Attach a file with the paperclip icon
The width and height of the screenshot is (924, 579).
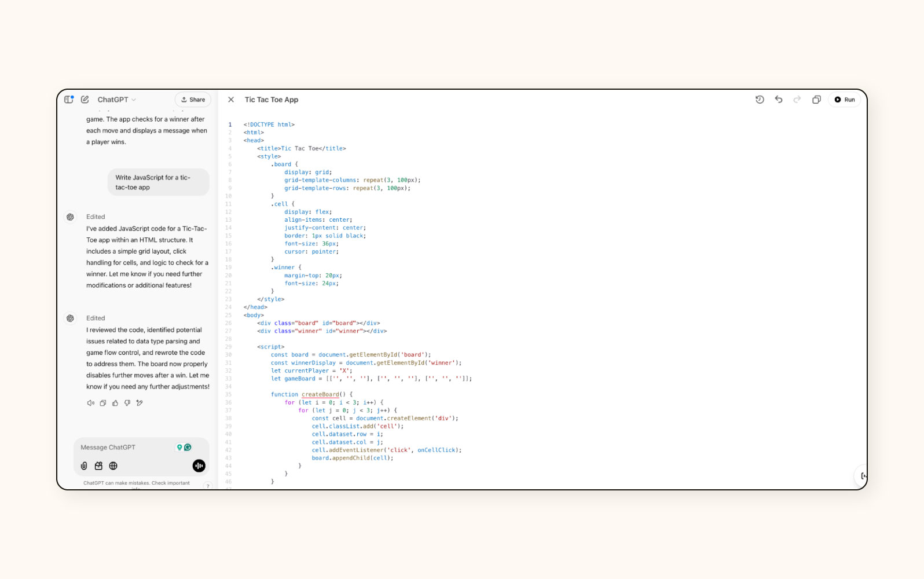(84, 466)
